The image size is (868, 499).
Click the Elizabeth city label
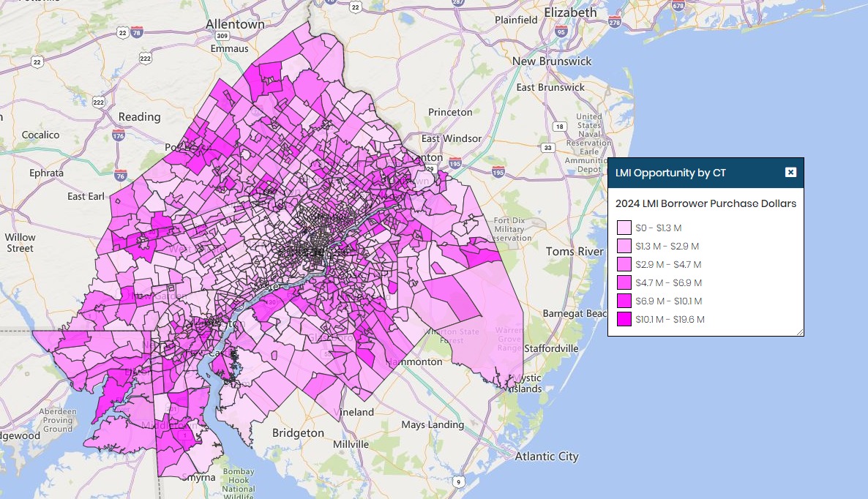tap(570, 12)
